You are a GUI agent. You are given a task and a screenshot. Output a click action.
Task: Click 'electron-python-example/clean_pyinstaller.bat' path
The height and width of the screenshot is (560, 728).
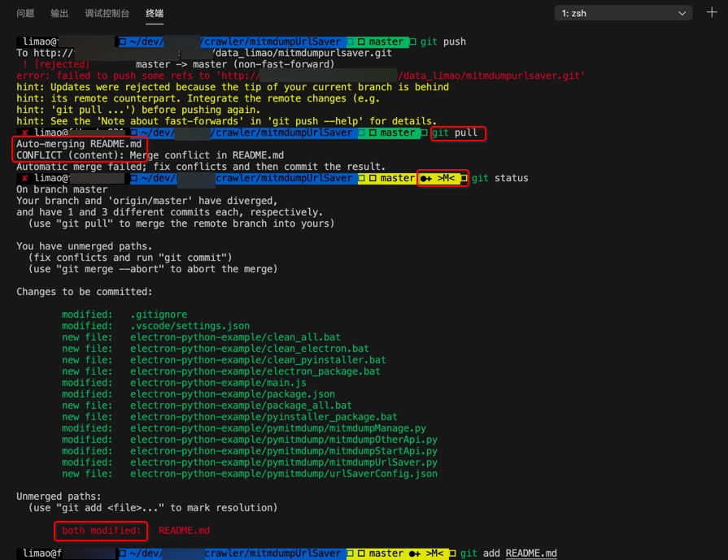(x=258, y=360)
